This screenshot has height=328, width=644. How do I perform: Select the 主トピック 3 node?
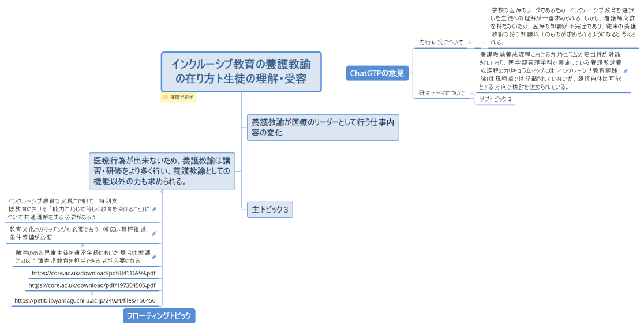270,210
